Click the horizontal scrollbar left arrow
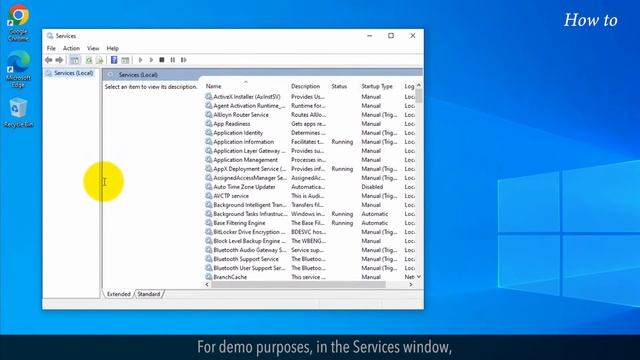This screenshot has height=360, width=640. tap(207, 284)
